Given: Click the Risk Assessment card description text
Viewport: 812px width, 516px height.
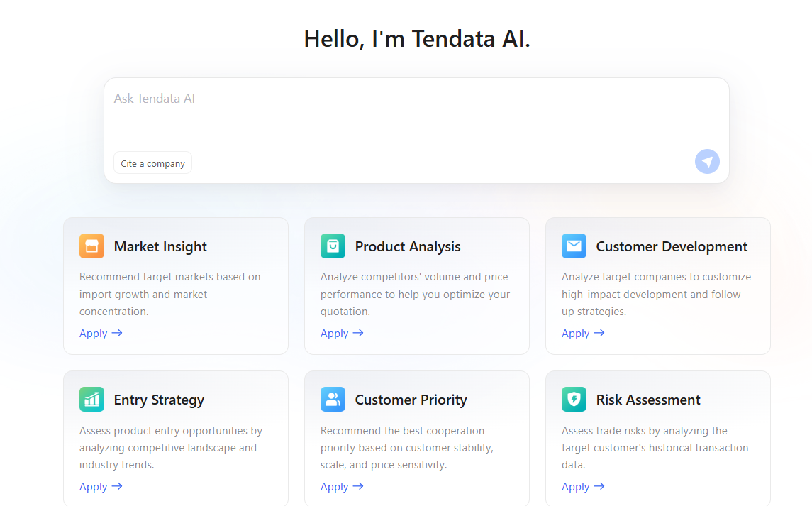Looking at the screenshot, I should pyautogui.click(x=655, y=448).
